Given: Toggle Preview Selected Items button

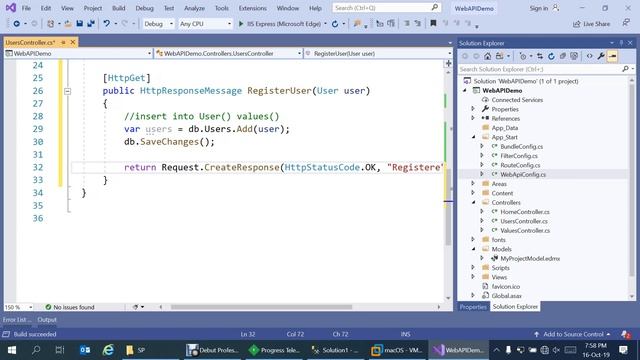Looking at the screenshot, I should (x=612, y=56).
